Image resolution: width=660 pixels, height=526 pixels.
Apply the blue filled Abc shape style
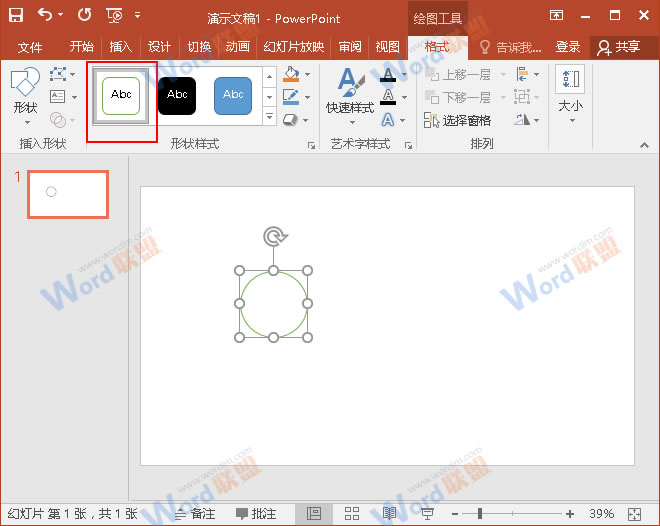(x=233, y=95)
